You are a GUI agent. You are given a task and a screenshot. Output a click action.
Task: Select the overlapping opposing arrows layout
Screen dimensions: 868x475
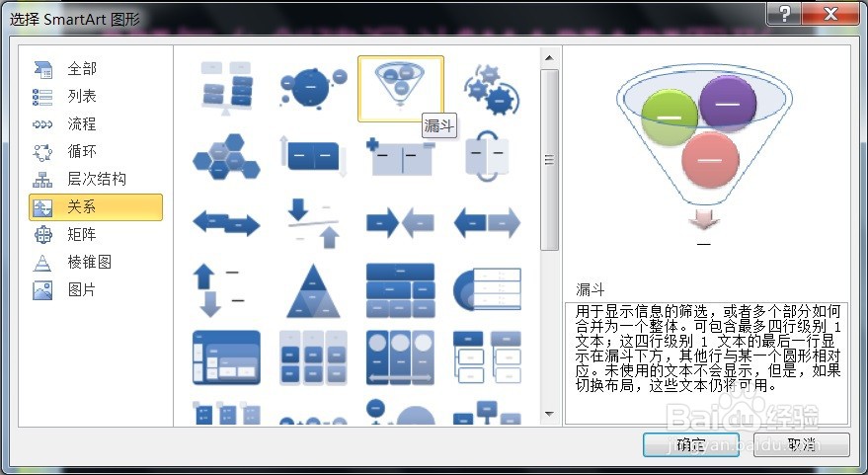226,223
